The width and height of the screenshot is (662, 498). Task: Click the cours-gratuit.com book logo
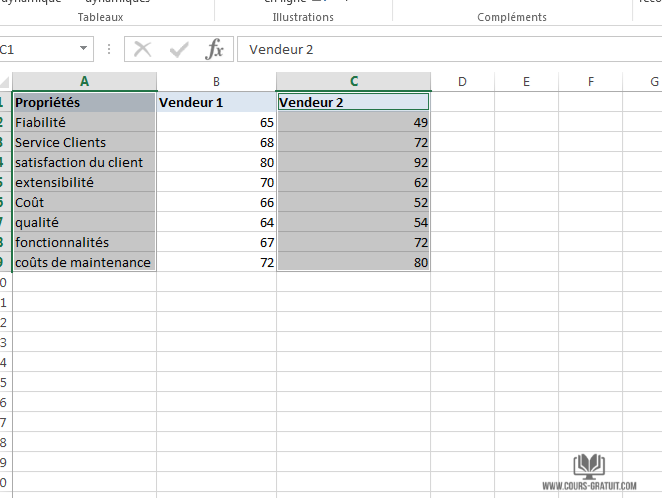588,465
